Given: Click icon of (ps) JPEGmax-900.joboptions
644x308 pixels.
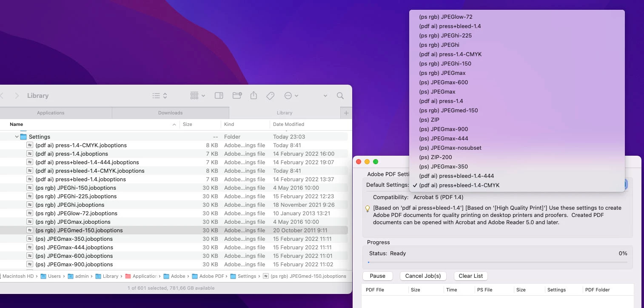Looking at the screenshot, I should coord(30,264).
